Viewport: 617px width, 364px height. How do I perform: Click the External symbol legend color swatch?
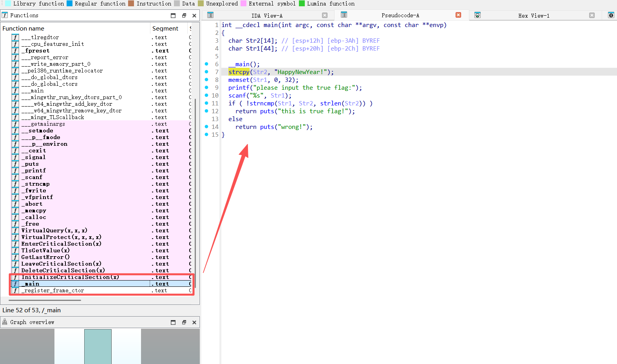pyautogui.click(x=243, y=4)
